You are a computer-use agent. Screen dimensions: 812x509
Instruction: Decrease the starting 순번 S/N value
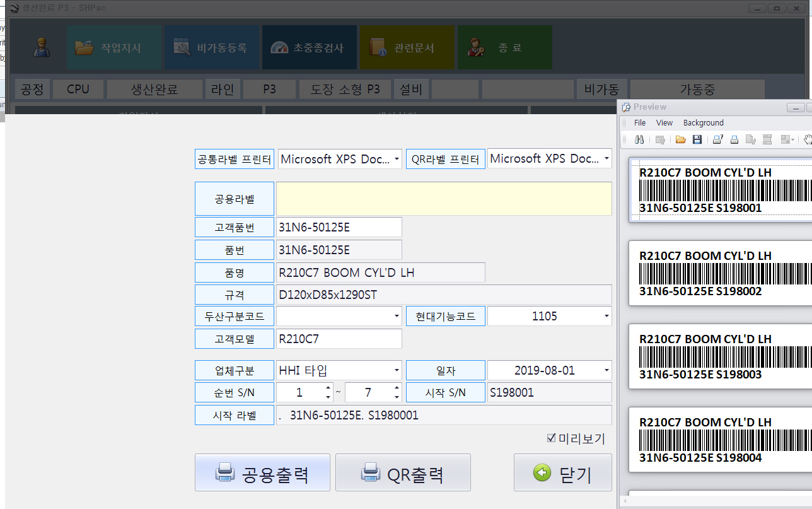pyautogui.click(x=328, y=397)
